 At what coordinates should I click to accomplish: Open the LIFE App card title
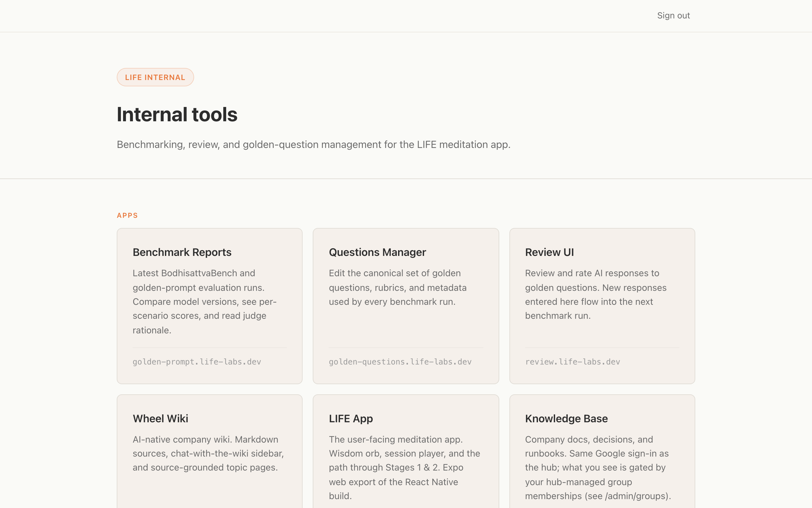pyautogui.click(x=350, y=419)
